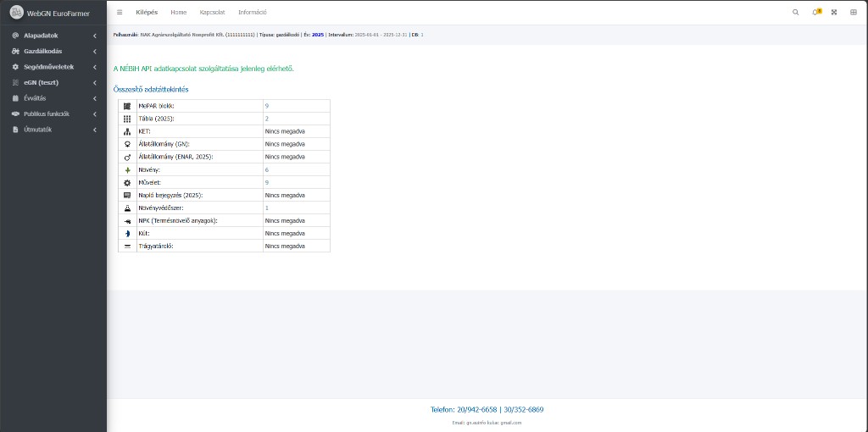Click the Gazdálkodás tractor icon

point(15,52)
